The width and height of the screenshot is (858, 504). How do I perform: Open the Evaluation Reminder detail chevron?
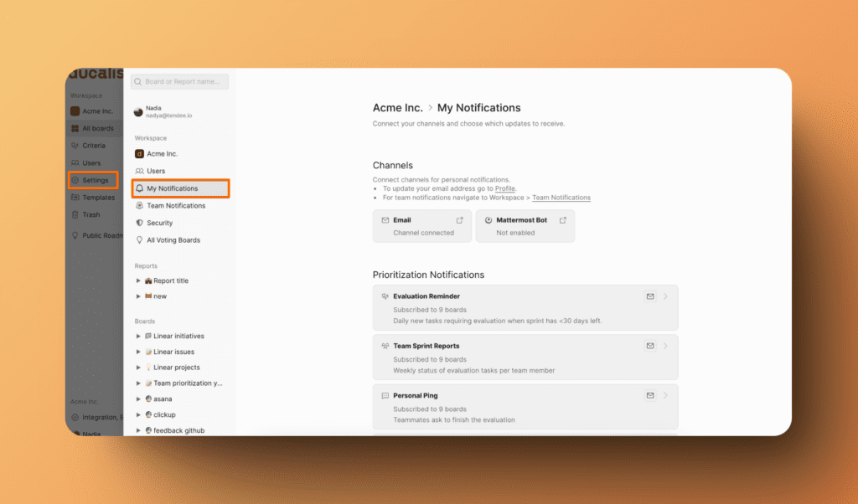point(664,296)
